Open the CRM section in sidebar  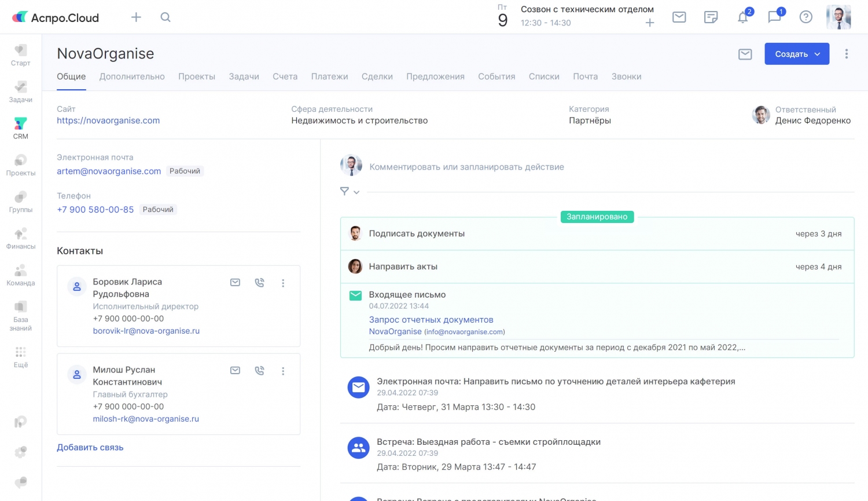coord(20,128)
